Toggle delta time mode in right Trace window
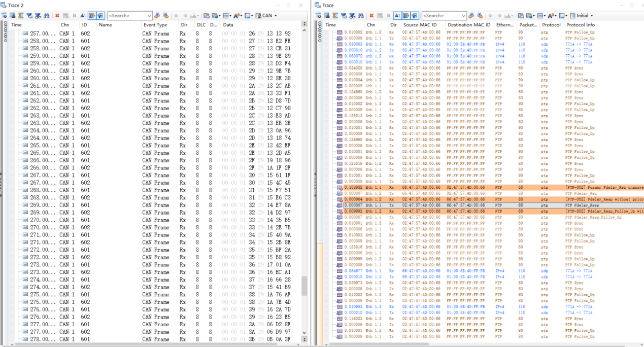Image resolution: width=644 pixels, height=347 pixels. tap(397, 16)
